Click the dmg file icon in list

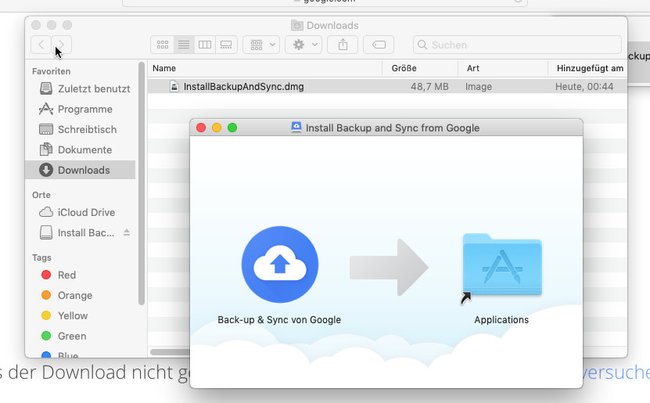[x=175, y=86]
